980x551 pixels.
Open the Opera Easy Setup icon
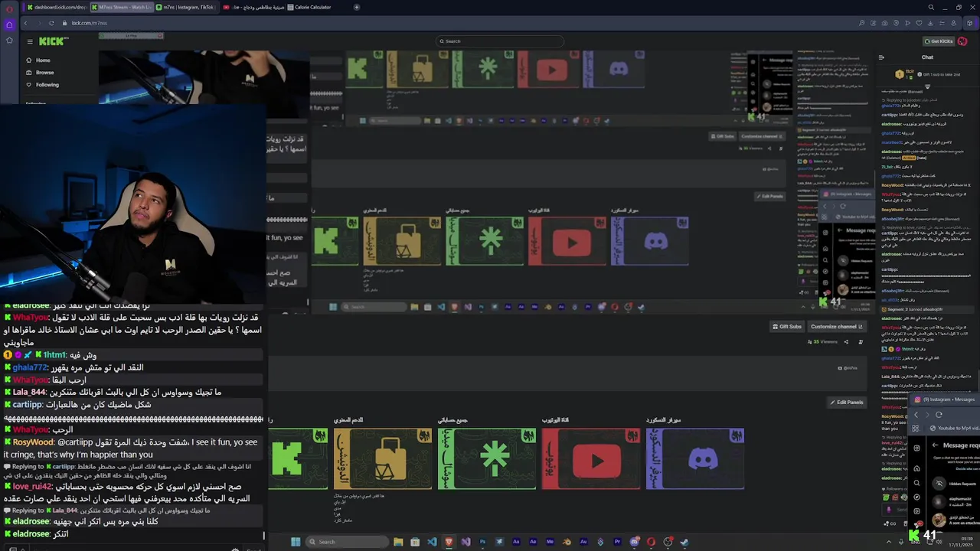pyautogui.click(x=942, y=23)
